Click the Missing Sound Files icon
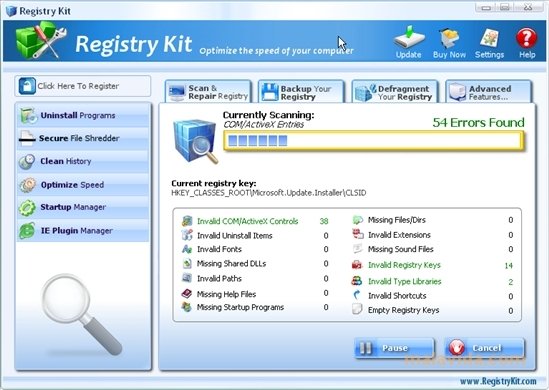 (x=357, y=249)
